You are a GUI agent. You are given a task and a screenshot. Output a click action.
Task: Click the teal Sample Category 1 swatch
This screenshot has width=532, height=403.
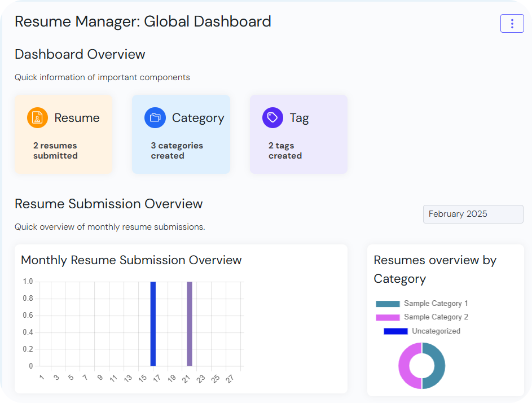388,304
